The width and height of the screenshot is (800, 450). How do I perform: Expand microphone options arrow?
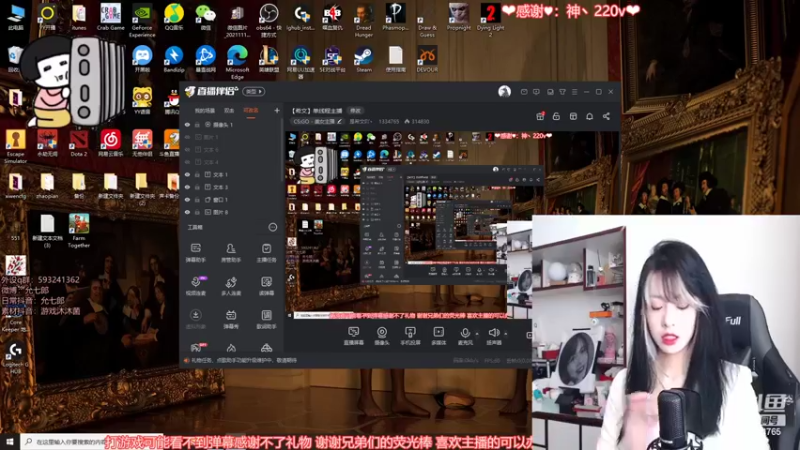click(477, 334)
